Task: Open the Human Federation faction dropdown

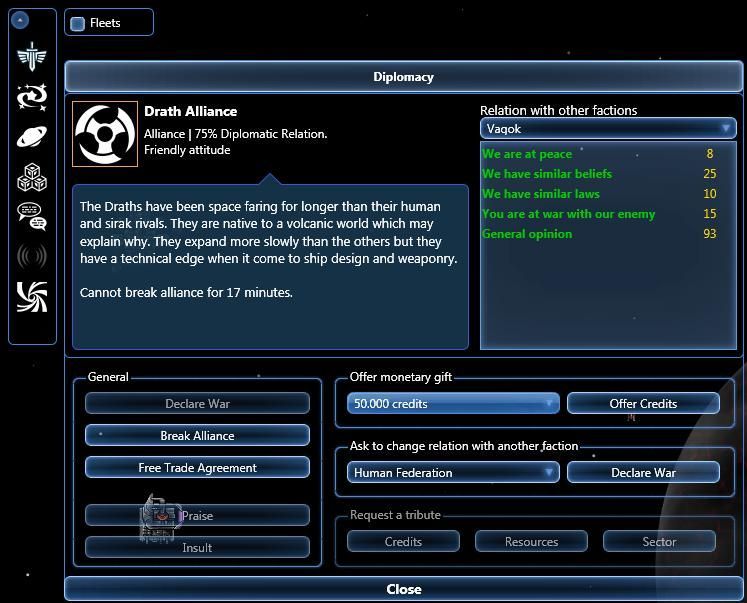Action: [453, 472]
